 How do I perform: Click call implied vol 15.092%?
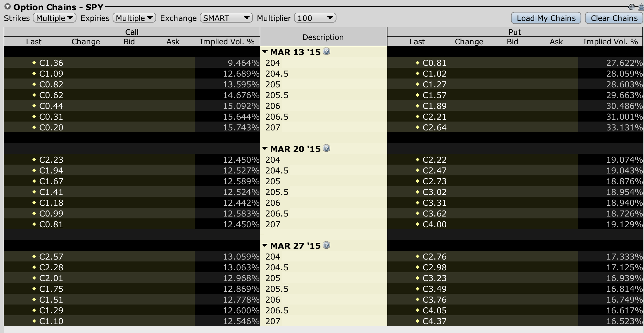(x=241, y=106)
